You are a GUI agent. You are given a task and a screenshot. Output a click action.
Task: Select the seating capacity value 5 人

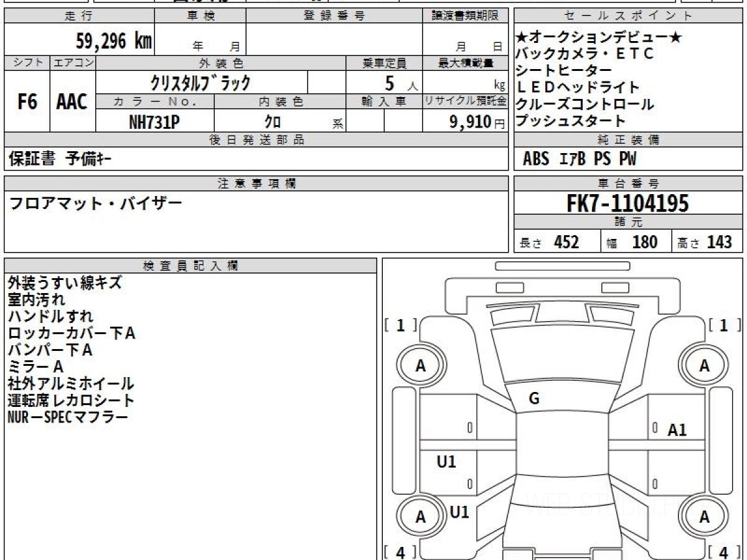(x=401, y=83)
